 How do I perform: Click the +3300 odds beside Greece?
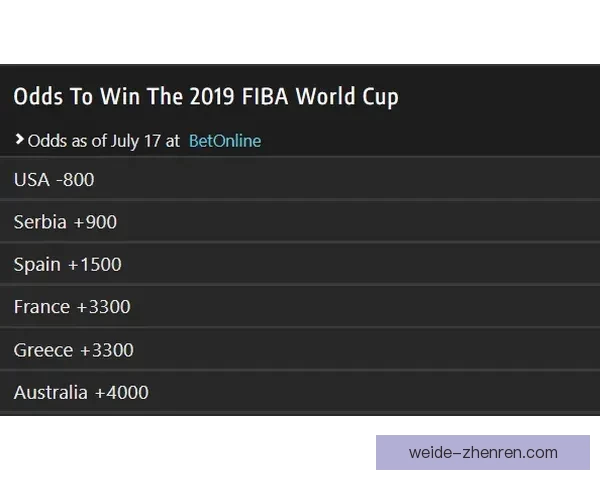tap(107, 350)
